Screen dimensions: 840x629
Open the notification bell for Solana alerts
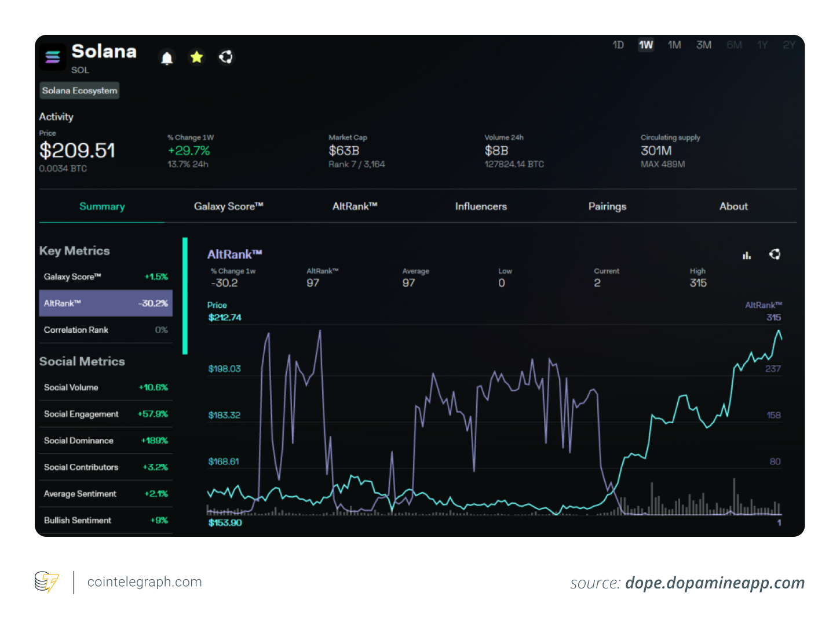(167, 57)
